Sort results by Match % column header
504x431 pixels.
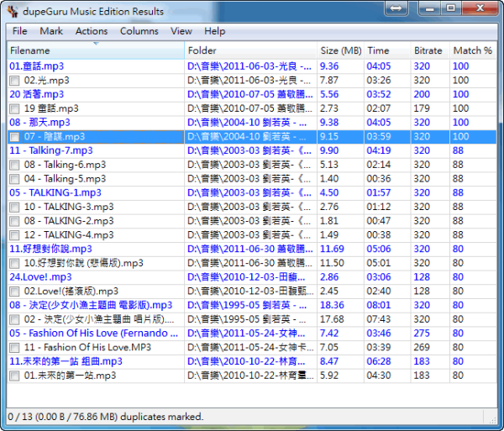pyautogui.click(x=472, y=50)
